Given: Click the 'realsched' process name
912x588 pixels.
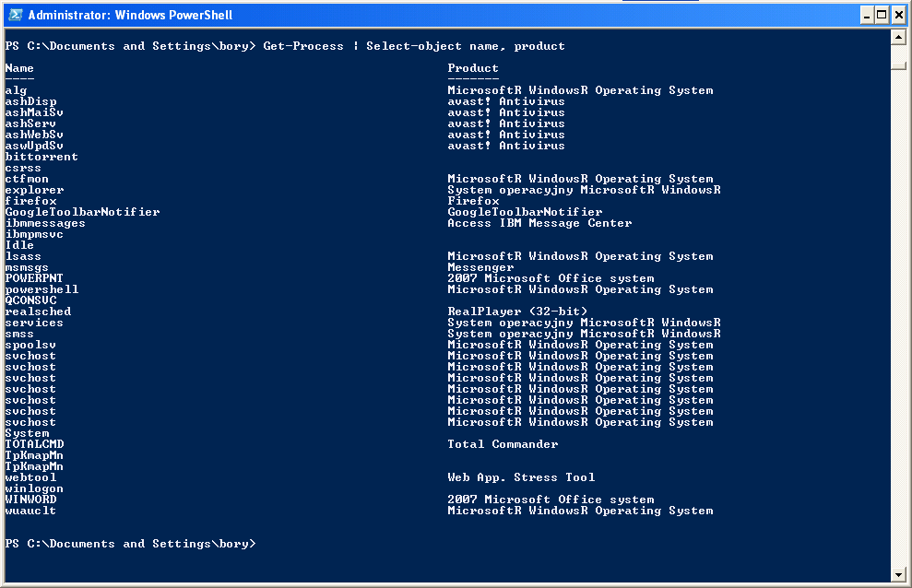Looking at the screenshot, I should tap(38, 312).
